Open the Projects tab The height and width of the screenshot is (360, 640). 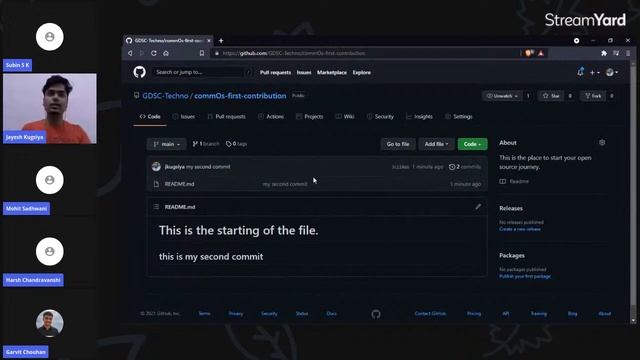click(309, 117)
